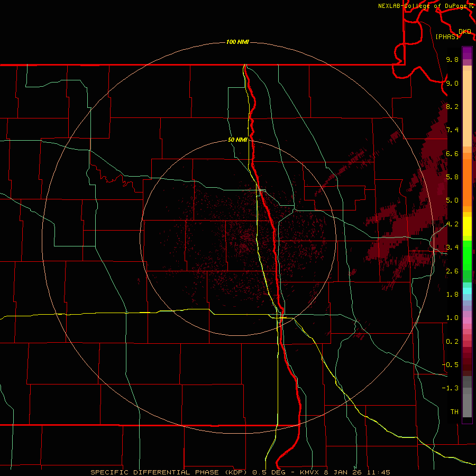This screenshot has width=476, height=476.
Task: Click the 100 NMI range ring label
Action: tap(237, 42)
